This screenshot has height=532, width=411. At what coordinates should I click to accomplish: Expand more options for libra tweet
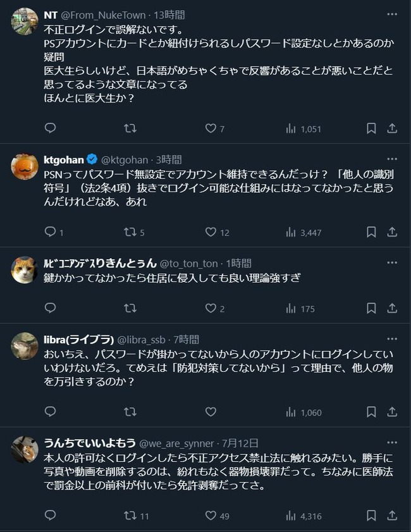392,339
